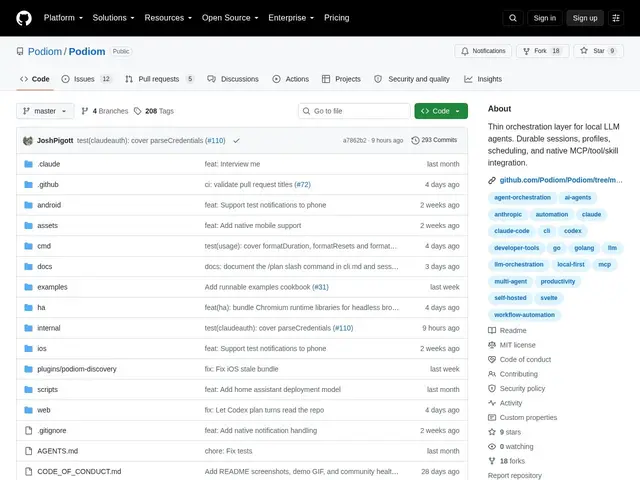
Task: Open the green Code dropdown button
Action: pyautogui.click(x=441, y=111)
